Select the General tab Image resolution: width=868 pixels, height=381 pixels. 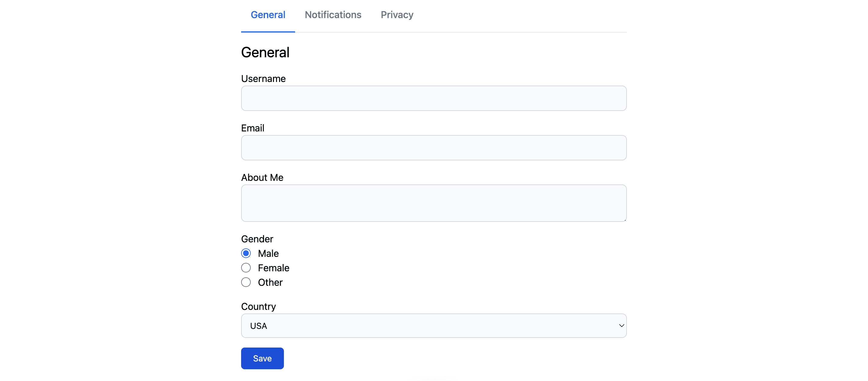(268, 15)
